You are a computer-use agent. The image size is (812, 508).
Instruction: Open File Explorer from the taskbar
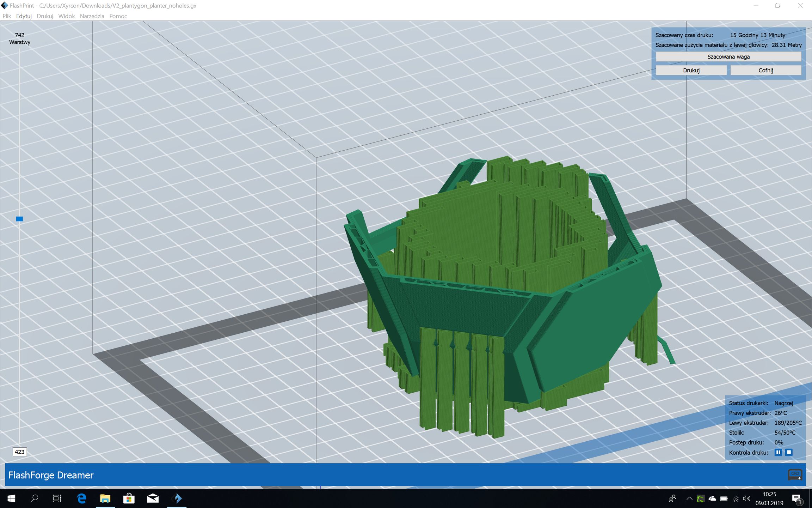[x=105, y=498]
